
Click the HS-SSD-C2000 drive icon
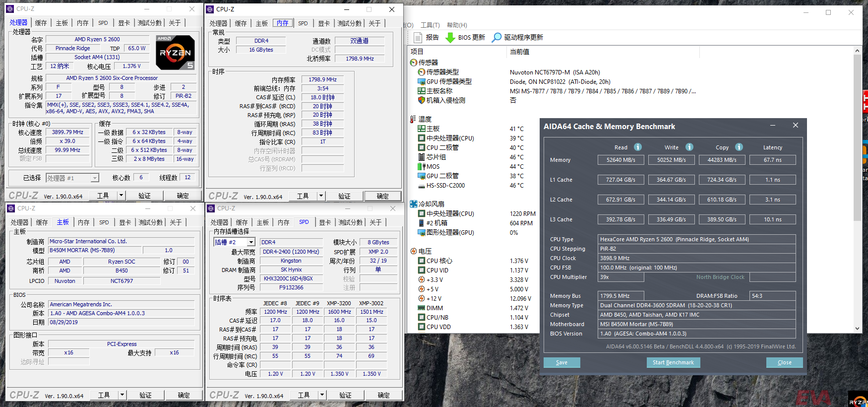[422, 186]
